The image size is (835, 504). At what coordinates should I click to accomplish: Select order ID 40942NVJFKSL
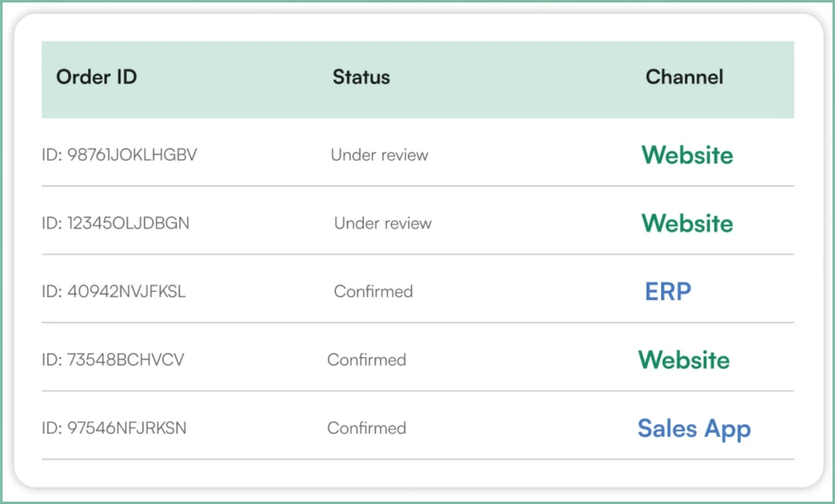click(x=114, y=291)
